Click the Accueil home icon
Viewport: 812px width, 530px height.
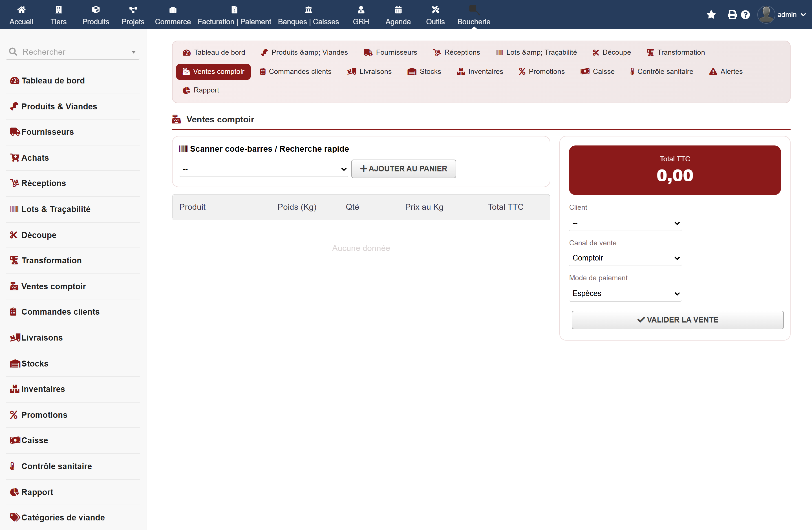click(21, 10)
